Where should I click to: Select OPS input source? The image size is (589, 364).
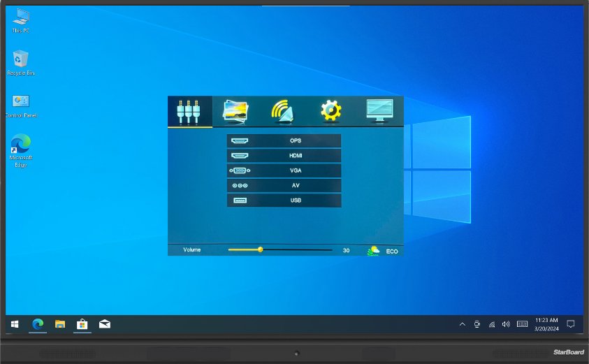pos(284,141)
